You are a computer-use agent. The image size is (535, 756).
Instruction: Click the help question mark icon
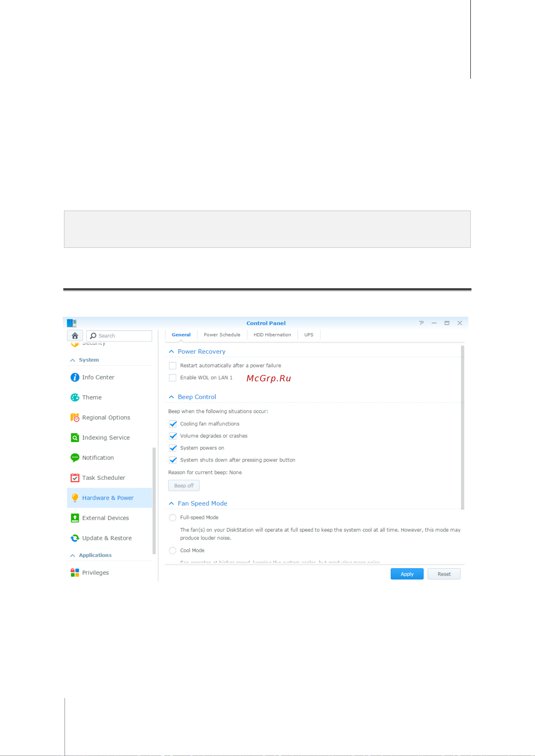pos(421,323)
